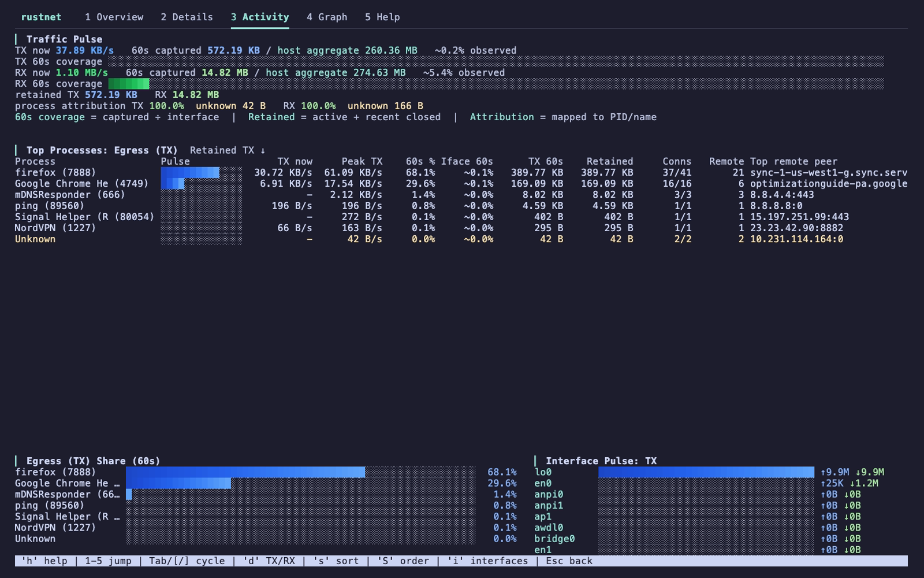The height and width of the screenshot is (578, 924).
Task: Click firefox's 37/41 connections value
Action: coord(677,172)
